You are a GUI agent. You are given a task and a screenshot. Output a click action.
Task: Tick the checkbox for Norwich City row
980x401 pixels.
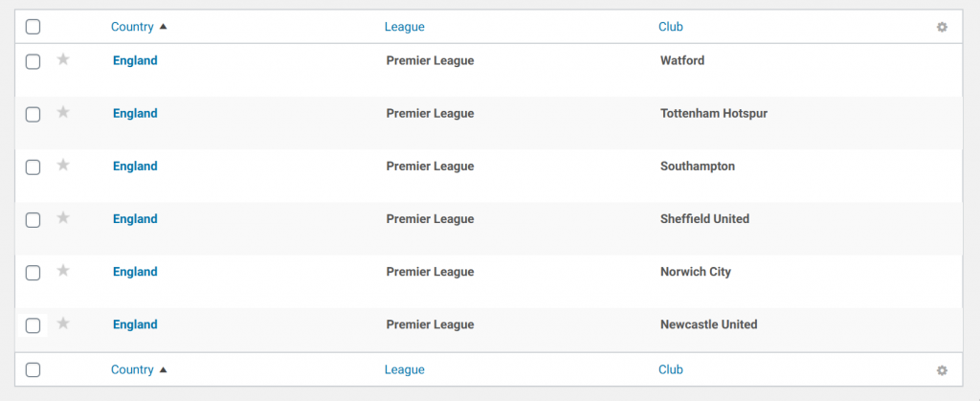33,272
